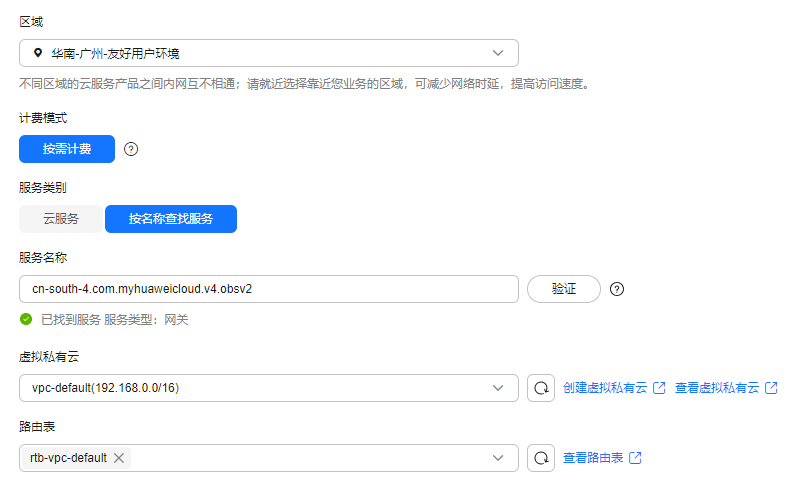This screenshot has height=480, width=810.
Task: Expand the route table dropdown arrow
Action: (x=498, y=458)
